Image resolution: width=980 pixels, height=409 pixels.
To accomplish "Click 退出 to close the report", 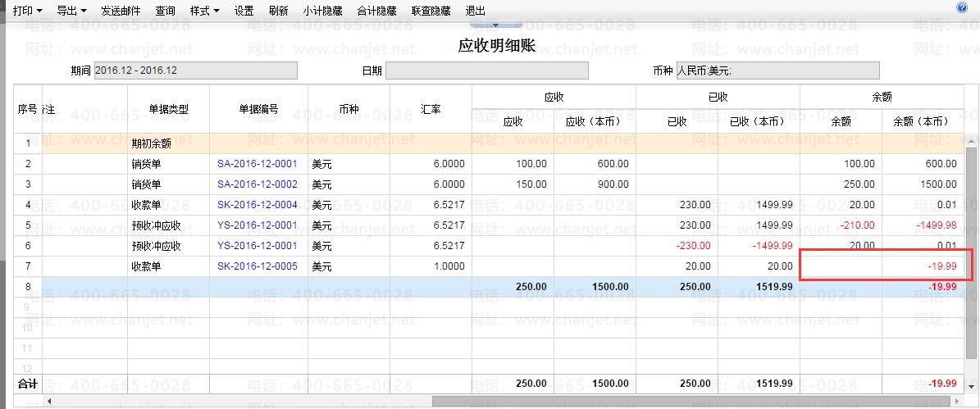I will click(476, 11).
